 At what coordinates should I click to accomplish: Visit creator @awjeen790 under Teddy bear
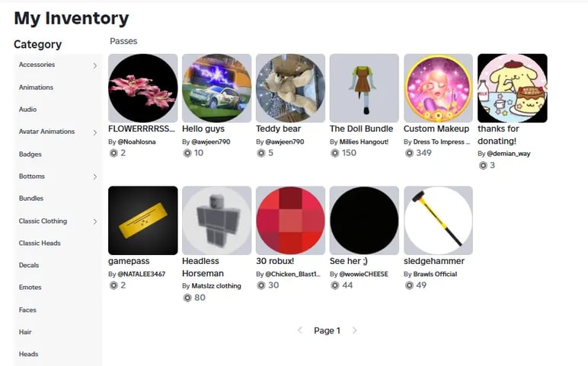tap(285, 142)
